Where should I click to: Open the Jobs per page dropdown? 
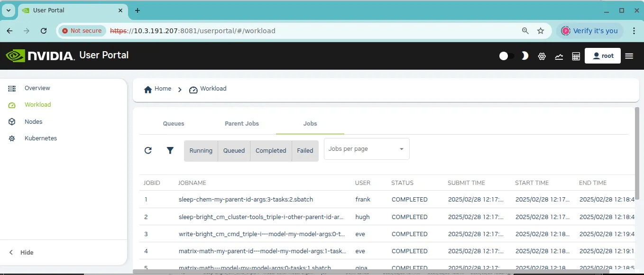pos(367,149)
